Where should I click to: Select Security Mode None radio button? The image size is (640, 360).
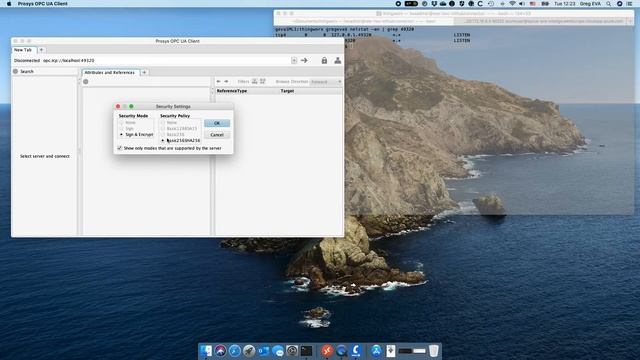122,122
